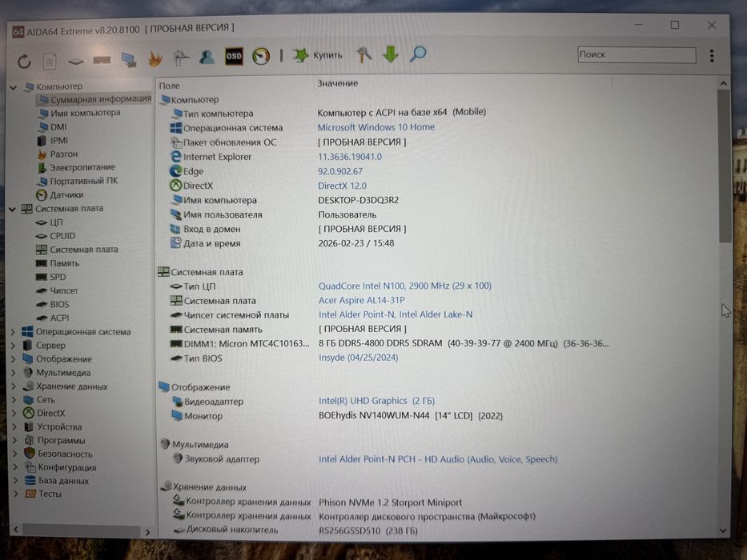Open Портативный ПК tree item

pyautogui.click(x=77, y=181)
